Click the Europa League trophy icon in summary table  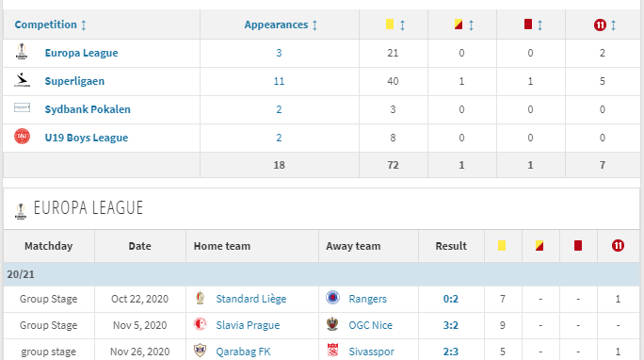(x=22, y=52)
